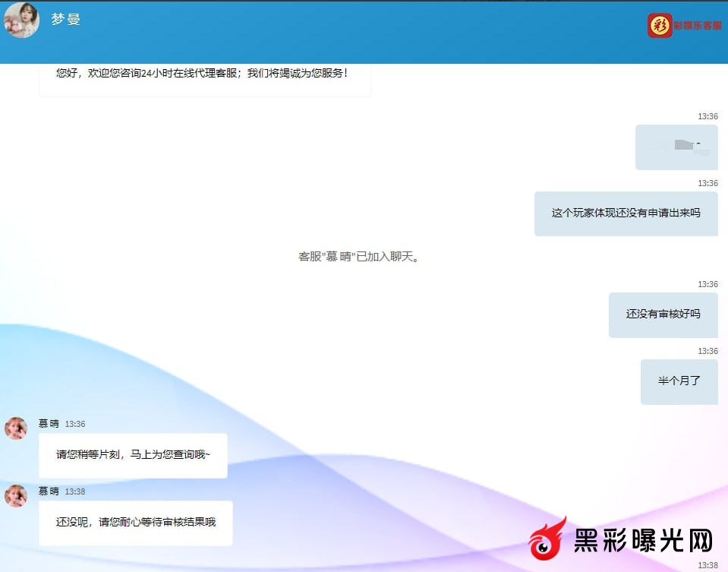Click the red flame eye watermark icon
Image resolution: width=728 pixels, height=572 pixels.
click(548, 540)
